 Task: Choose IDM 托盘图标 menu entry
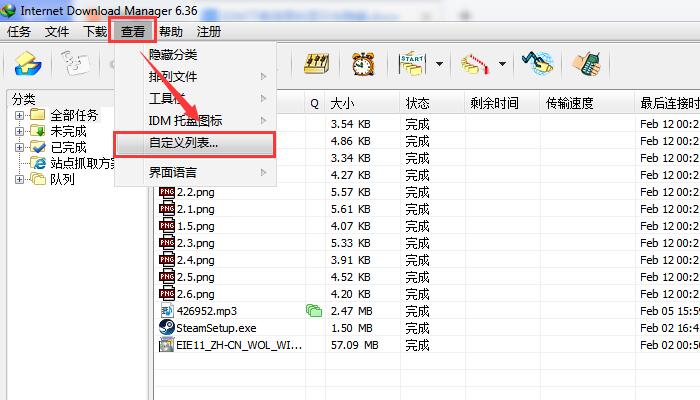pos(196,121)
